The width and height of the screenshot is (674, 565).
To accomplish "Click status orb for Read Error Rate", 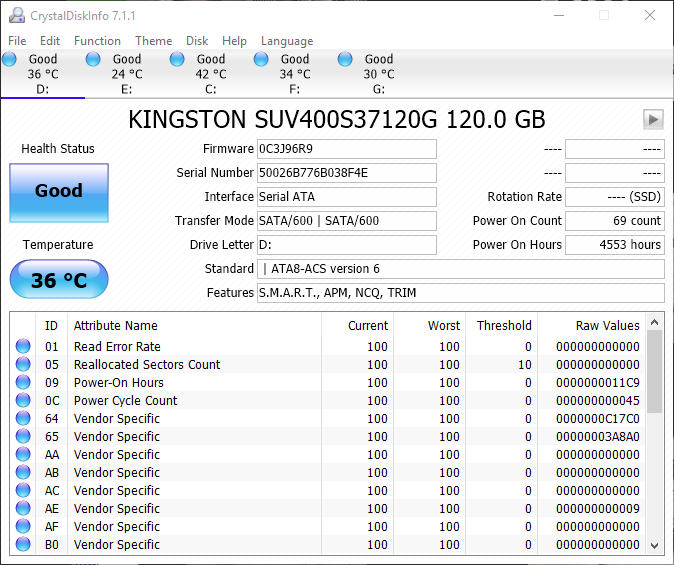I will [23, 346].
